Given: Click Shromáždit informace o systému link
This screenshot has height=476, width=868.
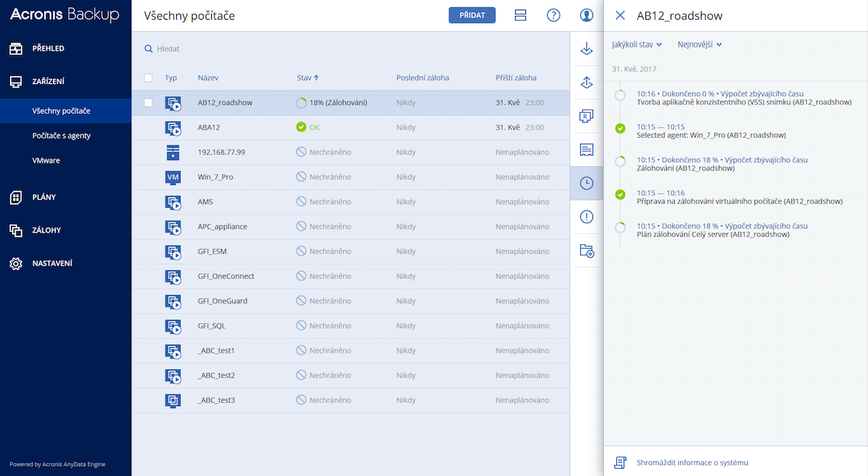Looking at the screenshot, I should [x=692, y=462].
